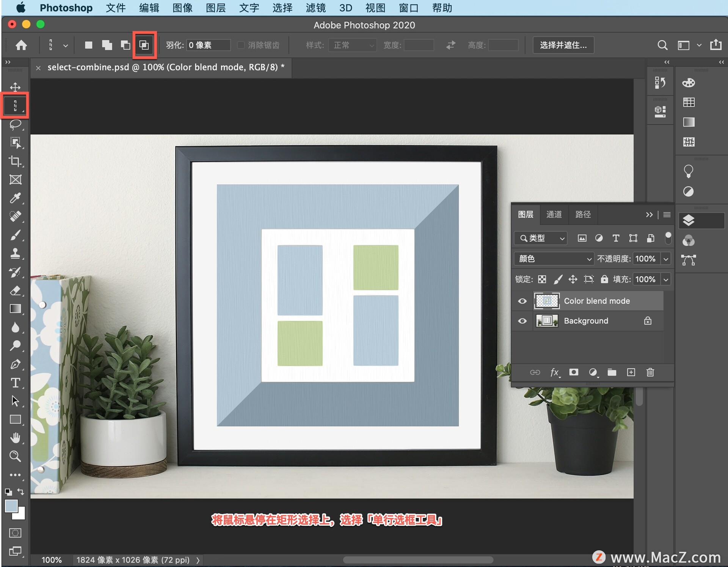The height and width of the screenshot is (567, 728).
Task: Select the Pen tool
Action: click(15, 364)
